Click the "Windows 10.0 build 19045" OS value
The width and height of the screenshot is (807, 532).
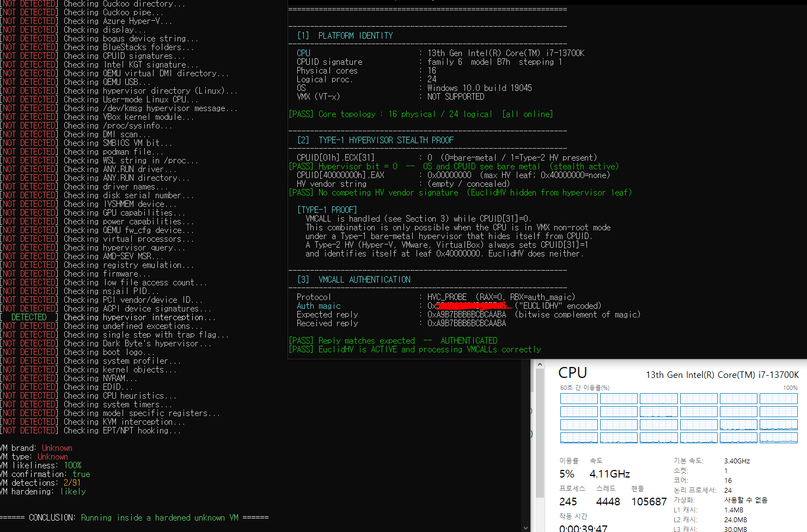480,88
